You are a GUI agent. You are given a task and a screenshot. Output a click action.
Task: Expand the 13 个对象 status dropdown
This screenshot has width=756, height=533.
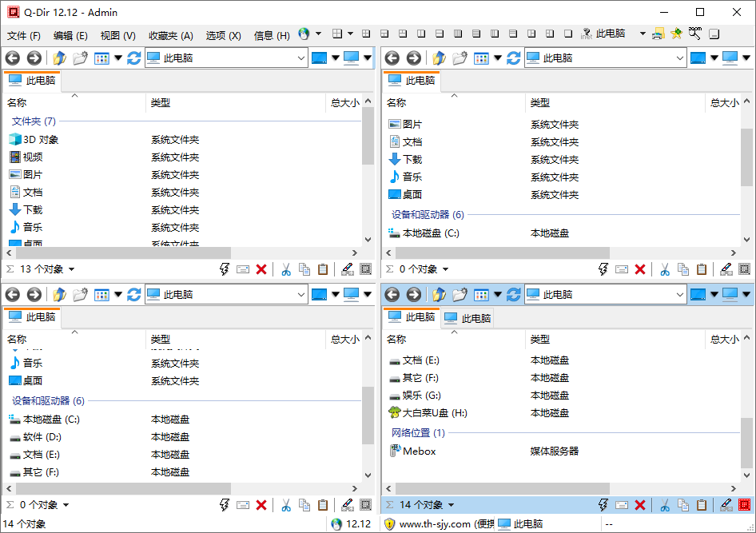pos(71,270)
